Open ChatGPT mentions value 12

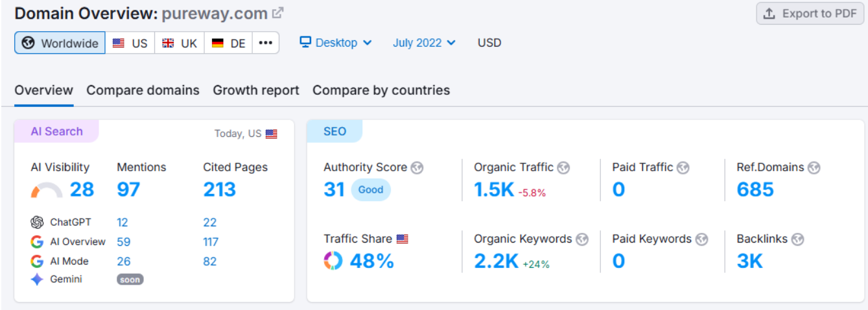(x=123, y=222)
